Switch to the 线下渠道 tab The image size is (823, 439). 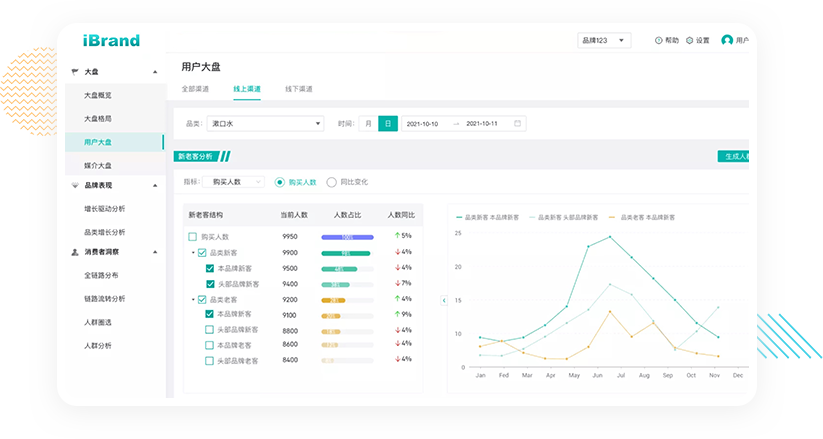coord(299,89)
